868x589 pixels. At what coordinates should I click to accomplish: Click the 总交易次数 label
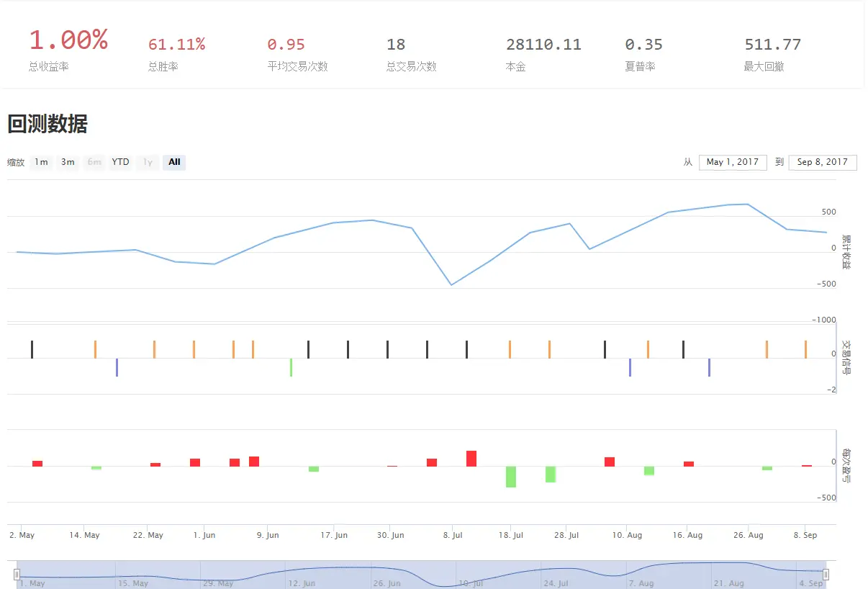412,66
